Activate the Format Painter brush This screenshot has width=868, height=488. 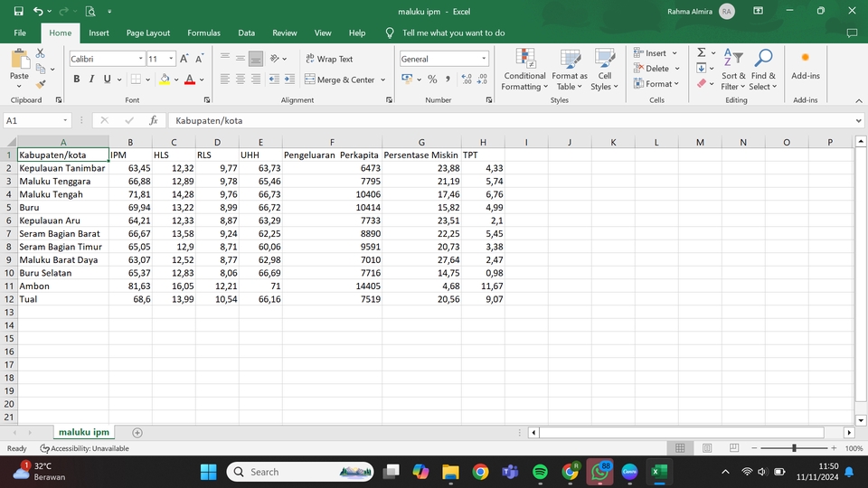tap(41, 84)
